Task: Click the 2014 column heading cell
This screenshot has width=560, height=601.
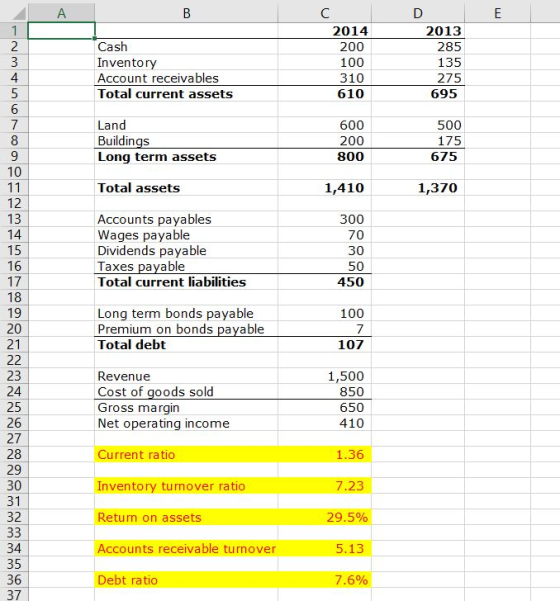Action: [325, 31]
